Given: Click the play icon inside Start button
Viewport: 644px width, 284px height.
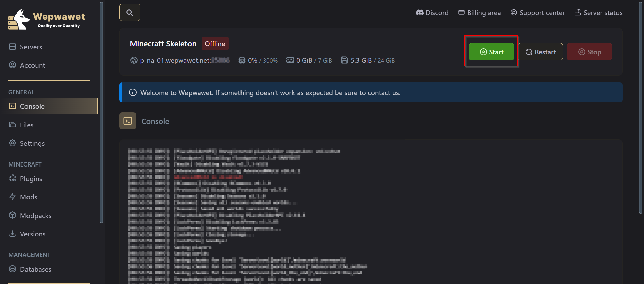Looking at the screenshot, I should tap(483, 52).
